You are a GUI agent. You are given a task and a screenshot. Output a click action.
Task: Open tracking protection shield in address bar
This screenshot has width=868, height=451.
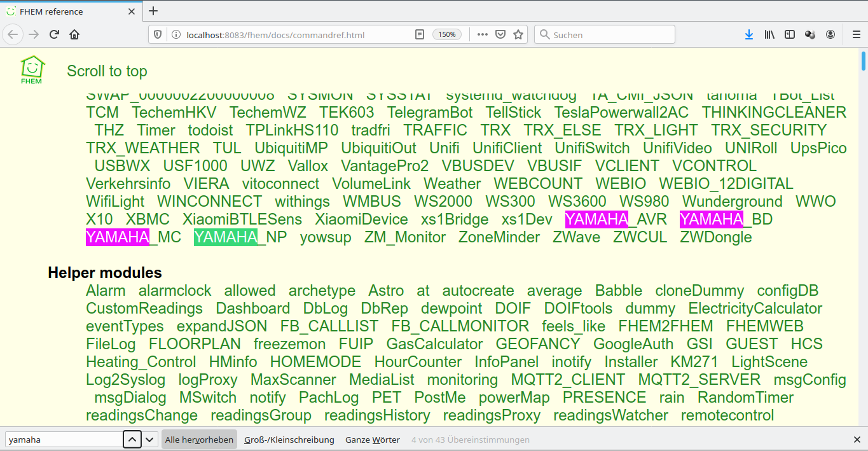click(x=159, y=35)
